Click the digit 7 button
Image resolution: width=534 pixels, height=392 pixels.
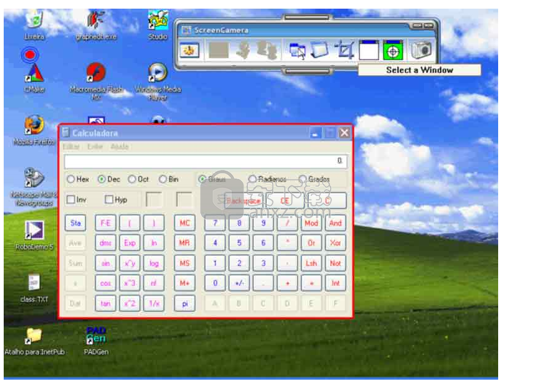click(215, 223)
